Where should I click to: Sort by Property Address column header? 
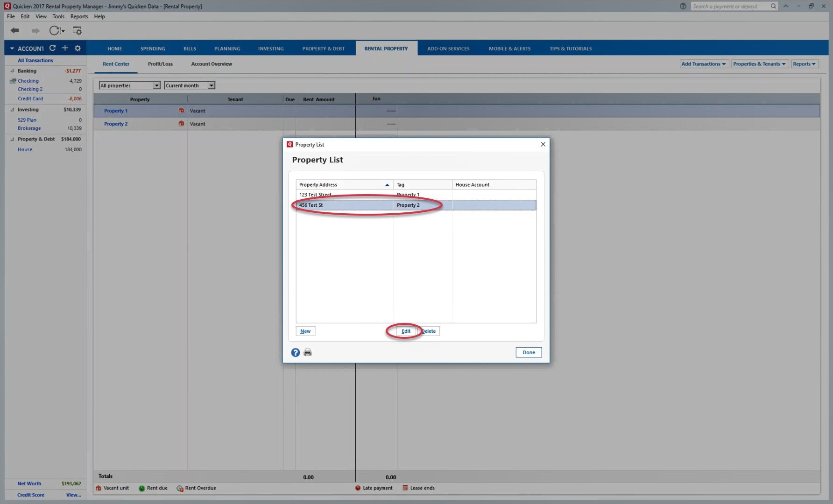coord(344,185)
